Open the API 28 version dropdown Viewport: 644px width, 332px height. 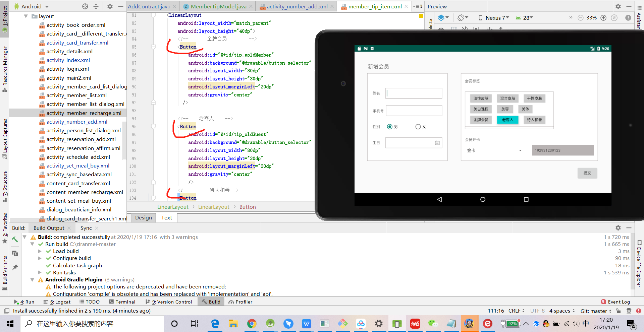click(524, 18)
